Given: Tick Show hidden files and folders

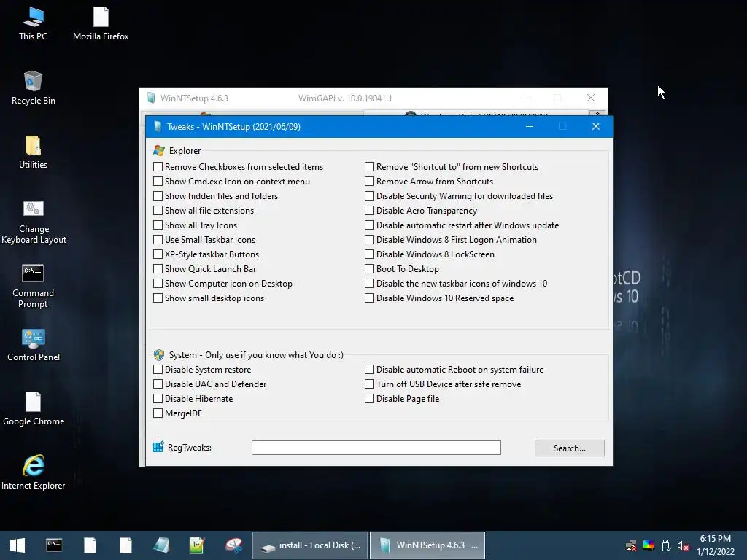Looking at the screenshot, I should point(158,195).
